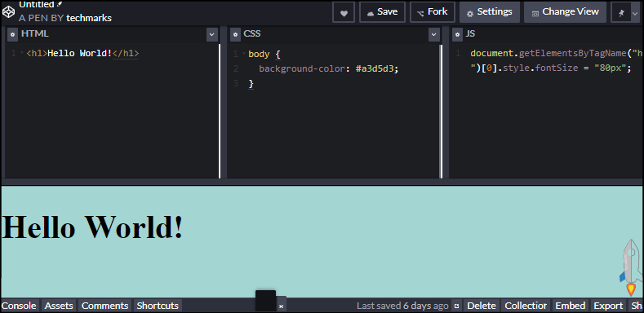
Task: Open JS editor settings gear
Action: tap(457, 35)
